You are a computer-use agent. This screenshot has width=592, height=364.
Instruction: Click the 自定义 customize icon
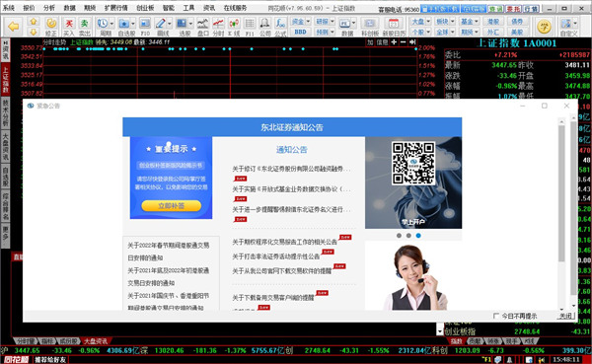coord(566,24)
